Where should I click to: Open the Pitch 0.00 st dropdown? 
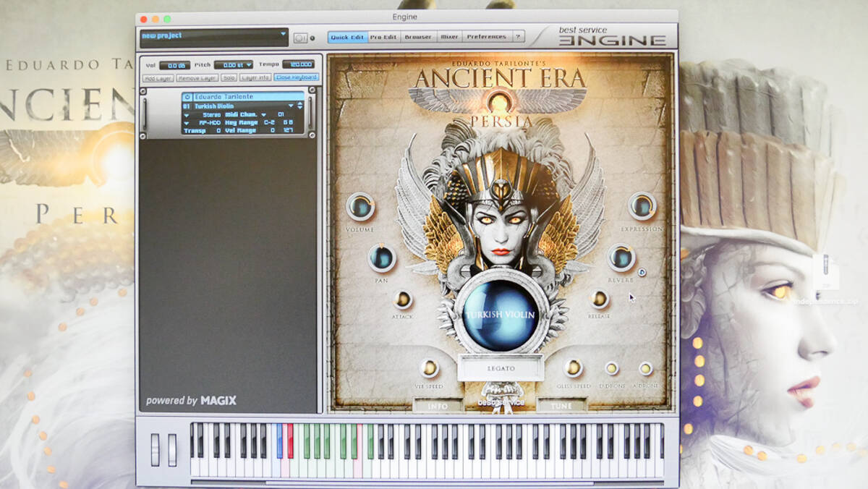click(234, 64)
